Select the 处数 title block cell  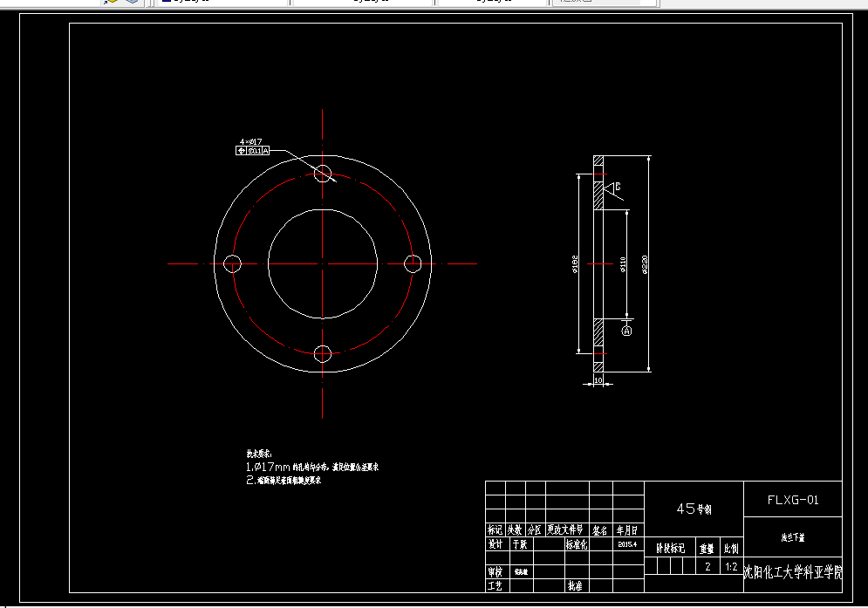coord(515,529)
